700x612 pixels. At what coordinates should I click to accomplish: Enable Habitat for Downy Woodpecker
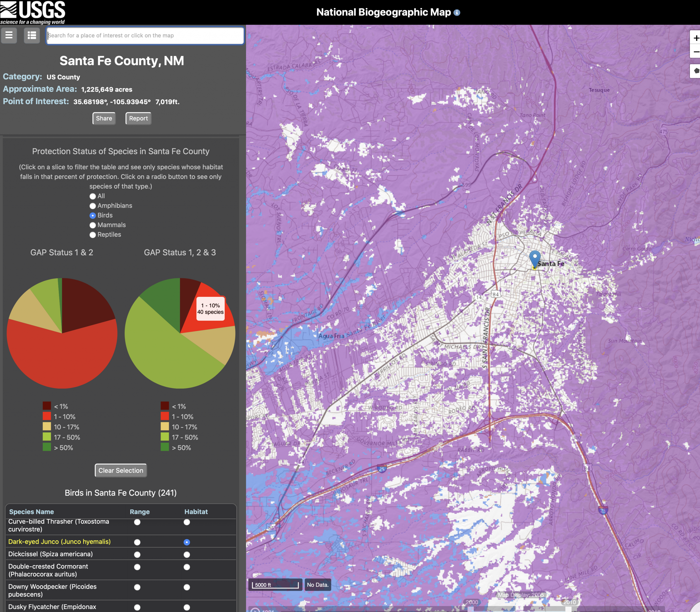pyautogui.click(x=186, y=587)
